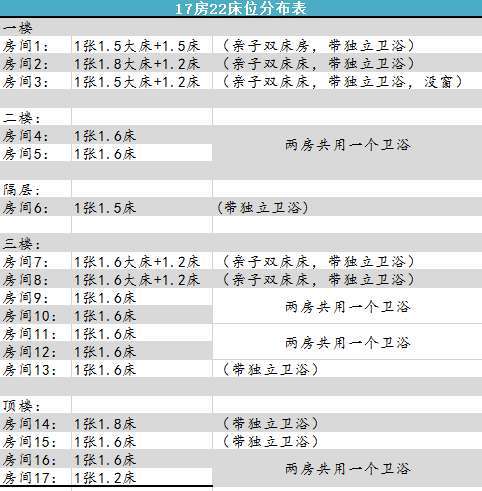Select room 3 note mentioning 没窗
This screenshot has width=482, height=491.
click(x=347, y=81)
